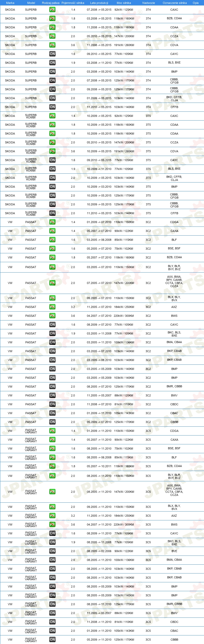Screen dimensions: 204x644
Task: Click 85kW / 115KM in Passat 3C2 row
Action: 124,240
